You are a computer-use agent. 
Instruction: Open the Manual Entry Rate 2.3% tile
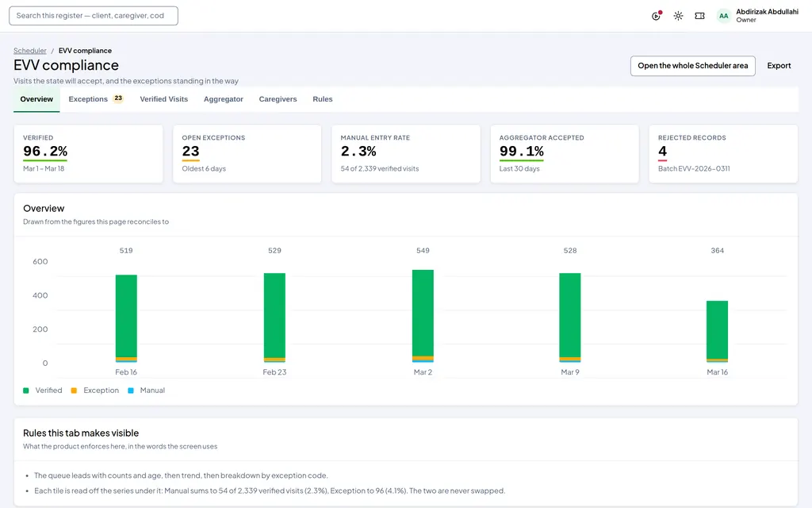[x=405, y=153]
